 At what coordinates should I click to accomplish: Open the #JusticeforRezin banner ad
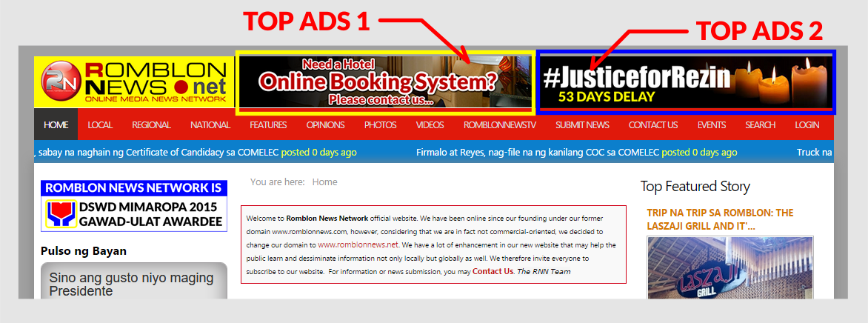click(x=686, y=82)
